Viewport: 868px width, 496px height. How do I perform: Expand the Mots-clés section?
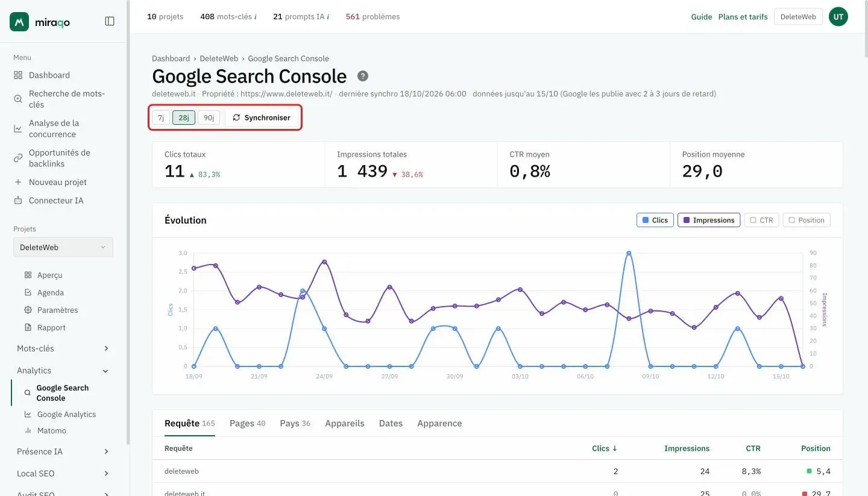pyautogui.click(x=63, y=348)
